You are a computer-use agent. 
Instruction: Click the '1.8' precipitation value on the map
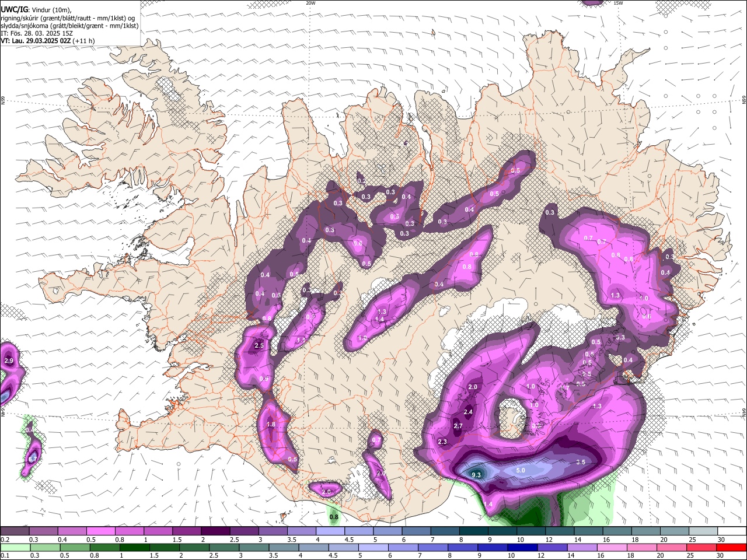[x=271, y=425]
